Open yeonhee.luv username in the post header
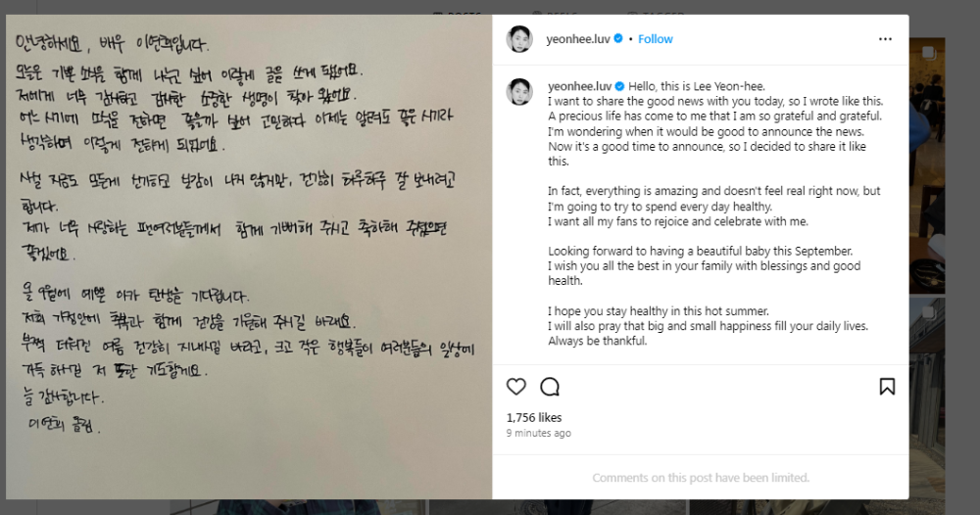 pyautogui.click(x=578, y=39)
